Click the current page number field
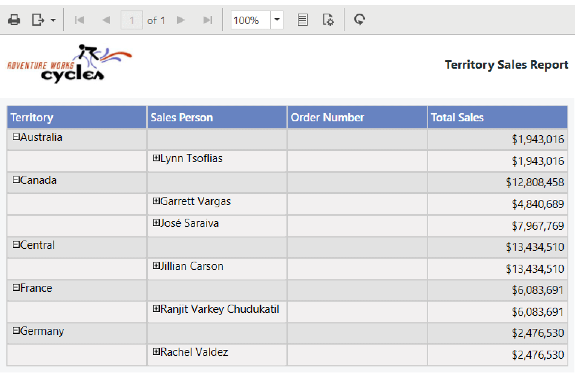Viewport: 588px width, 377px height. click(132, 20)
